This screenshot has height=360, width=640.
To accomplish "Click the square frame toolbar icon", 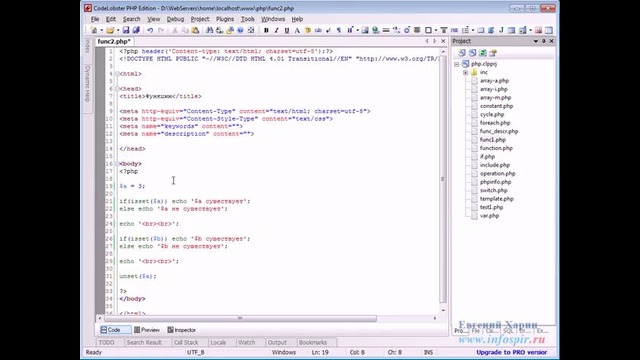I will [428, 30].
